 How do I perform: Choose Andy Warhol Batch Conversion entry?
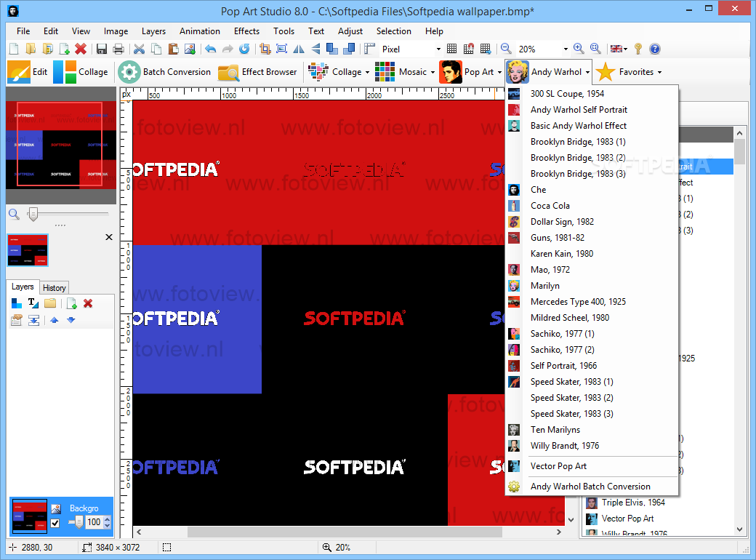tap(592, 487)
